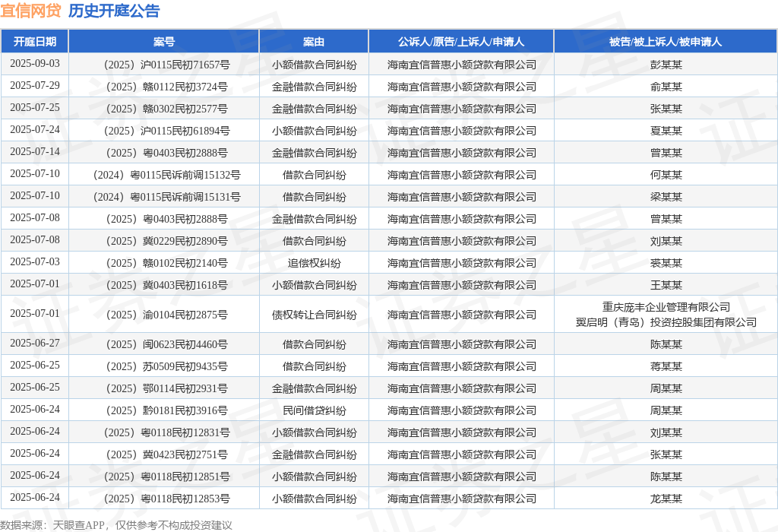Click the 历史开庭公告 heading
778x532 pixels.
point(114,11)
